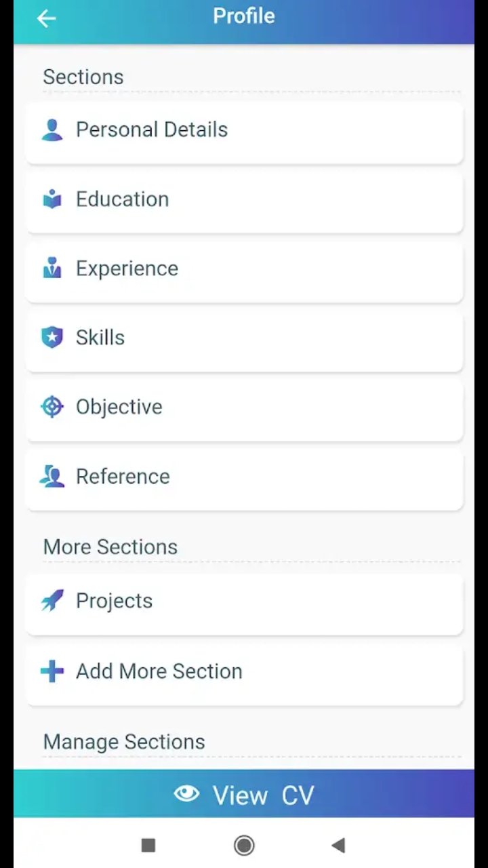488x868 pixels.
Task: Open the Reference section row
Action: [244, 477]
